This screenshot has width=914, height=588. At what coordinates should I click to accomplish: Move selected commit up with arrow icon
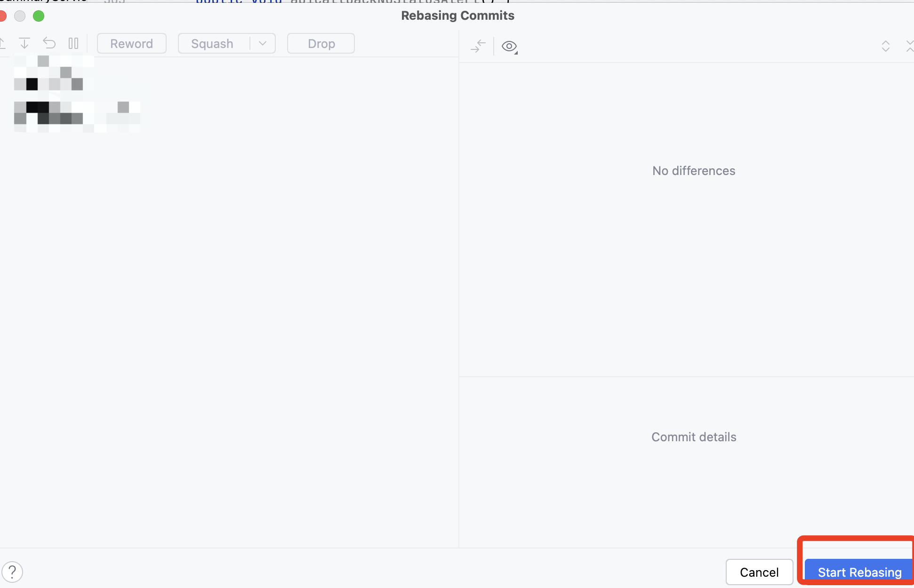click(x=2, y=43)
